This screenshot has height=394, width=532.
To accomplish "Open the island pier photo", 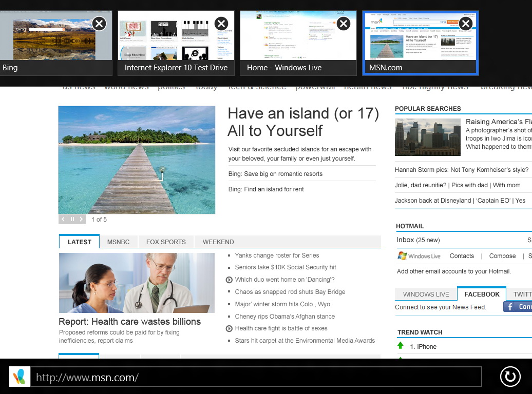I will click(137, 160).
